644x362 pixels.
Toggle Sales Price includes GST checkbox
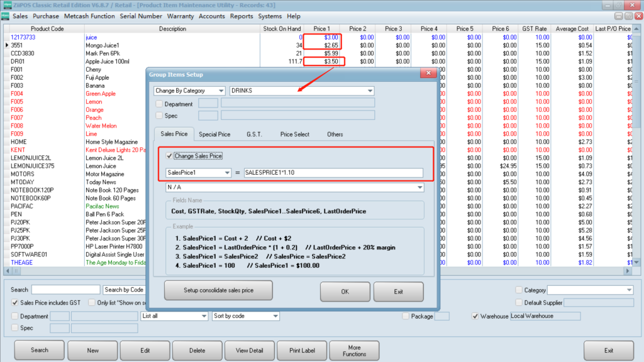click(15, 303)
